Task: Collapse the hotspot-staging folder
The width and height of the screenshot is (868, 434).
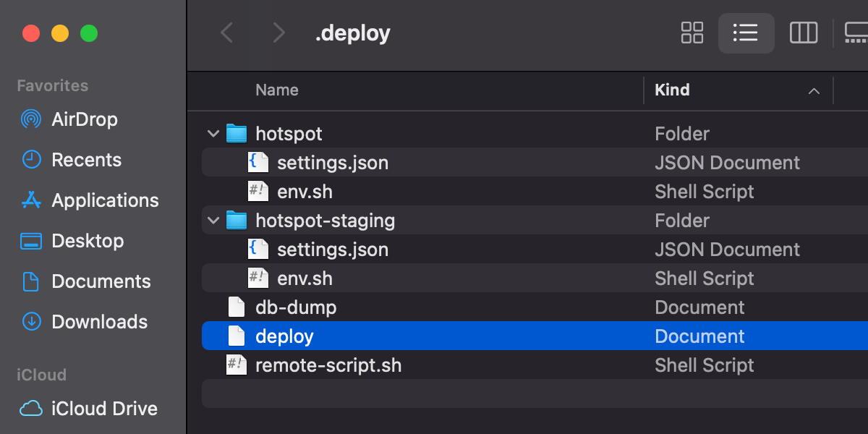Action: [213, 220]
